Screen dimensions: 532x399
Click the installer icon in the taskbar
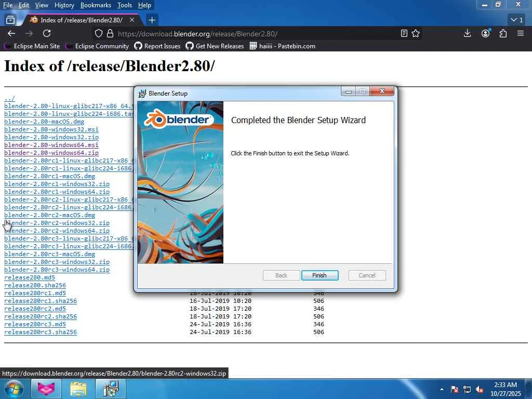click(111, 389)
